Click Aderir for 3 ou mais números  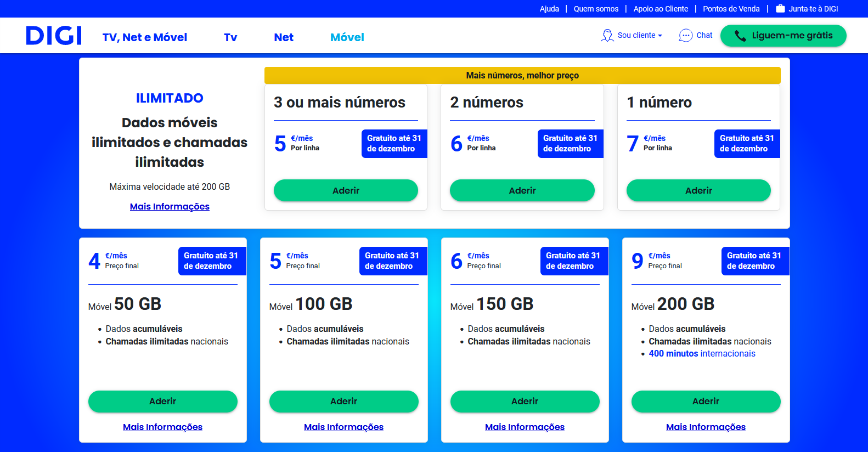[x=346, y=190]
